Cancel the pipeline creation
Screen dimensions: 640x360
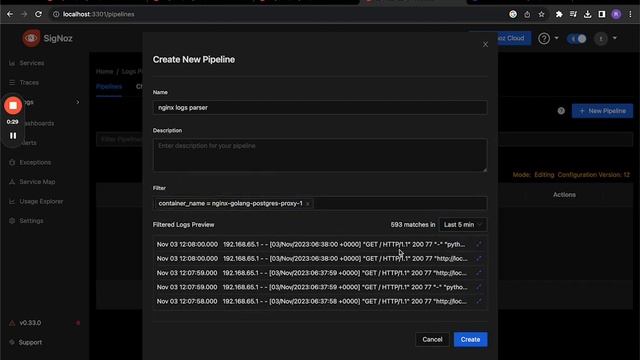coord(432,340)
